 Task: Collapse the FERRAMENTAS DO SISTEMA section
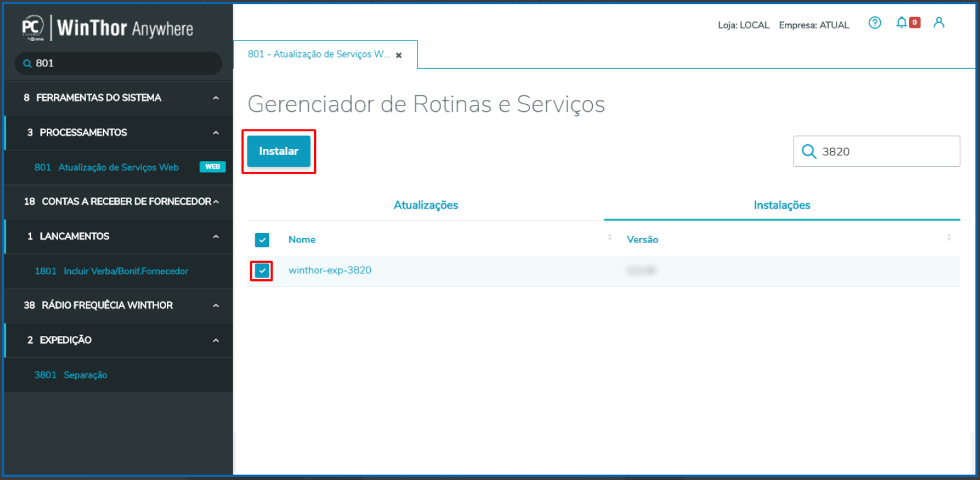click(x=216, y=98)
